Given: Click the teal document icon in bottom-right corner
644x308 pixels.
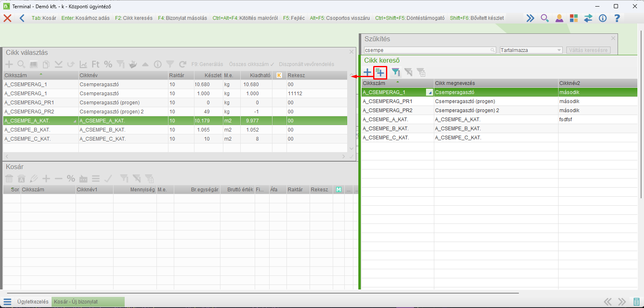Looking at the screenshot, I should (636, 301).
